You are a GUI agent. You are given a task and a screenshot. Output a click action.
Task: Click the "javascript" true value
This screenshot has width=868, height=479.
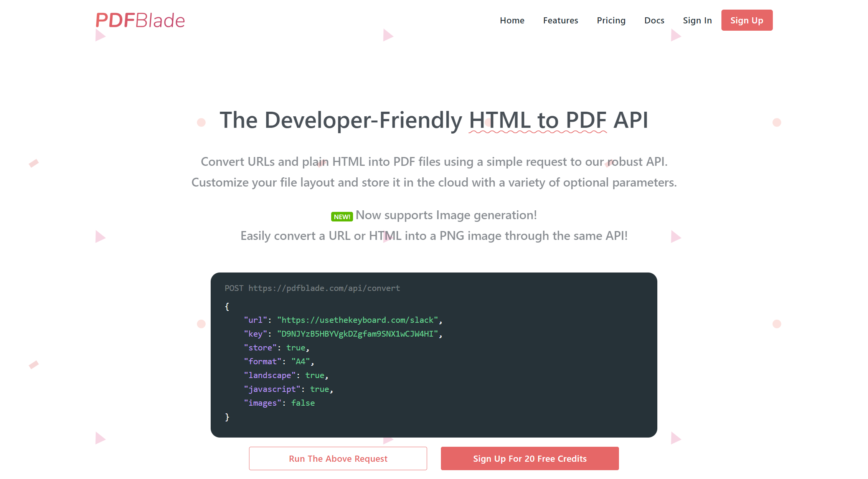click(320, 389)
